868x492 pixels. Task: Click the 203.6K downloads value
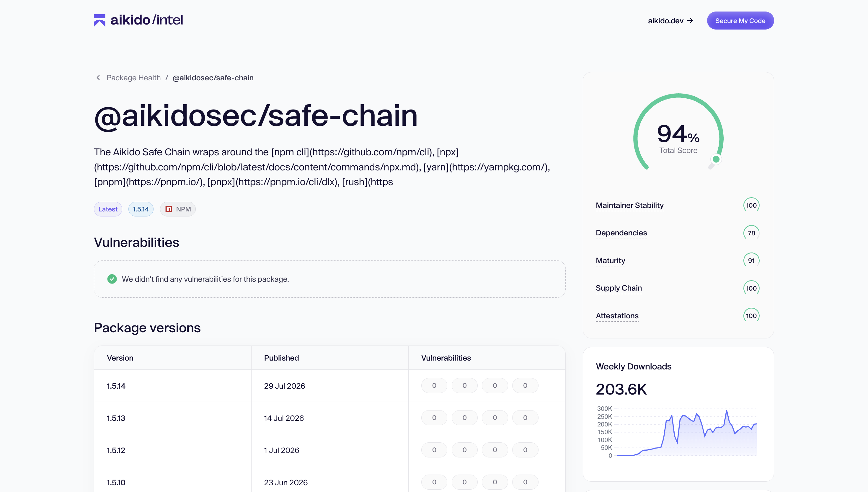621,389
